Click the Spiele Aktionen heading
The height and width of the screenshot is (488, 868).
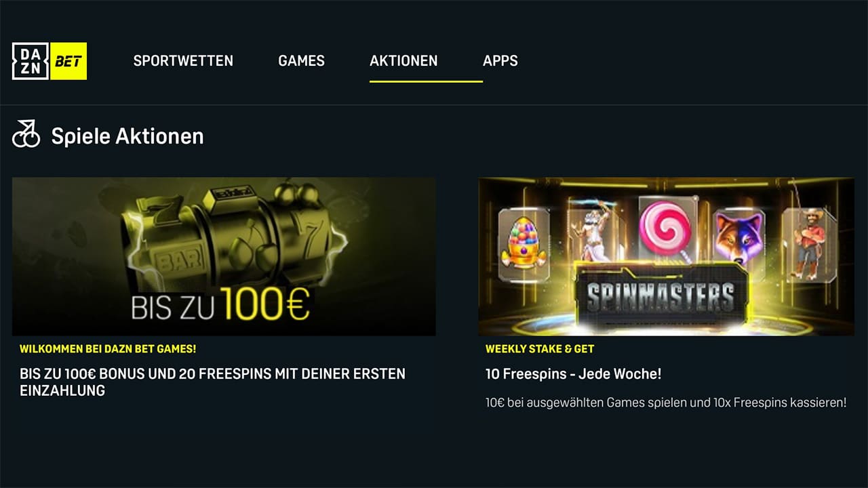[127, 136]
